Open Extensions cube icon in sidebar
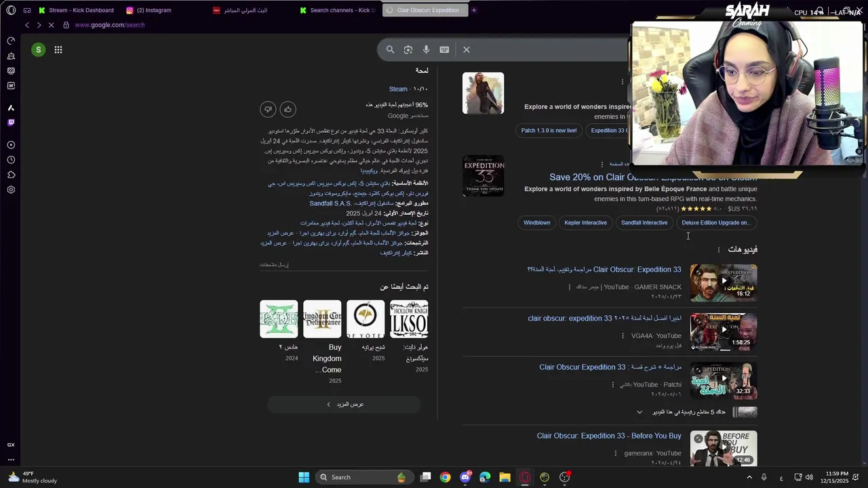Viewport: 868px width, 488px height. click(x=11, y=175)
